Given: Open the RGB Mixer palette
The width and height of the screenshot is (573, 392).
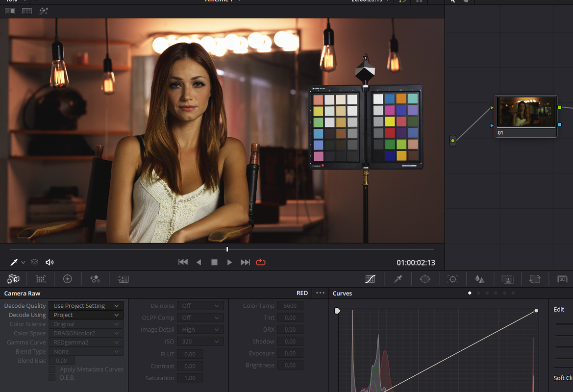Looking at the screenshot, I should pos(95,279).
